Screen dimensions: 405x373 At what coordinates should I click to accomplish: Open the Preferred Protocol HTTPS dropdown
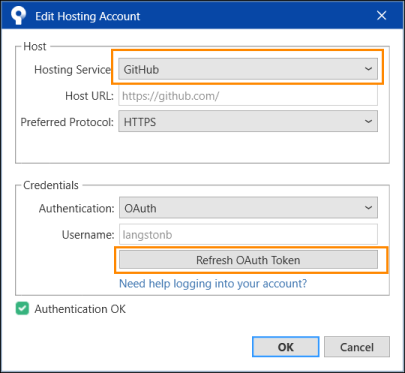point(248,122)
